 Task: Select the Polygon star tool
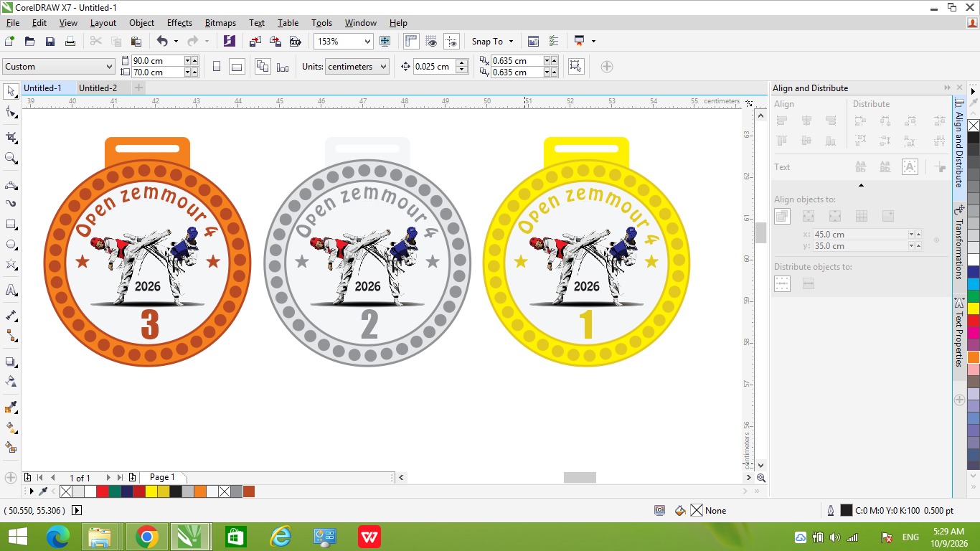point(11,265)
